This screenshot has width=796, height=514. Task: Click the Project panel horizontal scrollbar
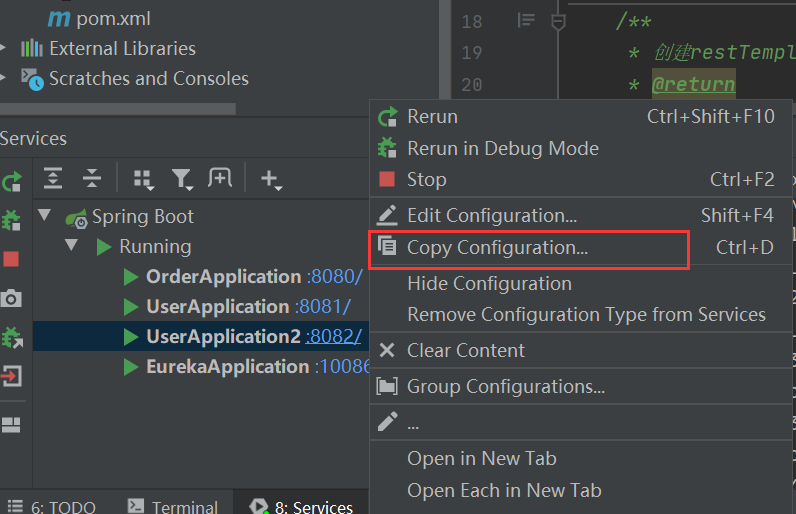coord(118,108)
